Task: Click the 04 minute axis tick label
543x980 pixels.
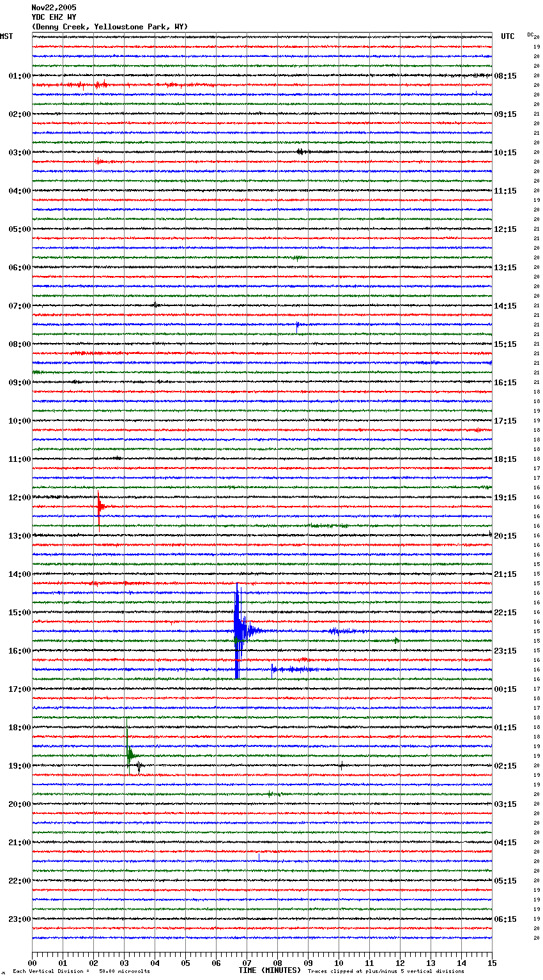Action: 155,963
